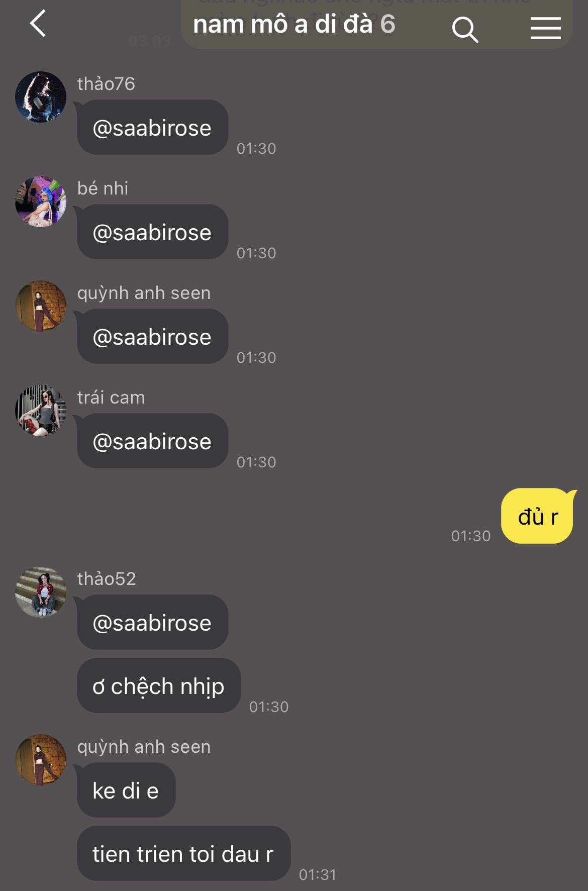Select the yellow "đủ r" message bubble
The image size is (588, 891).
(538, 516)
